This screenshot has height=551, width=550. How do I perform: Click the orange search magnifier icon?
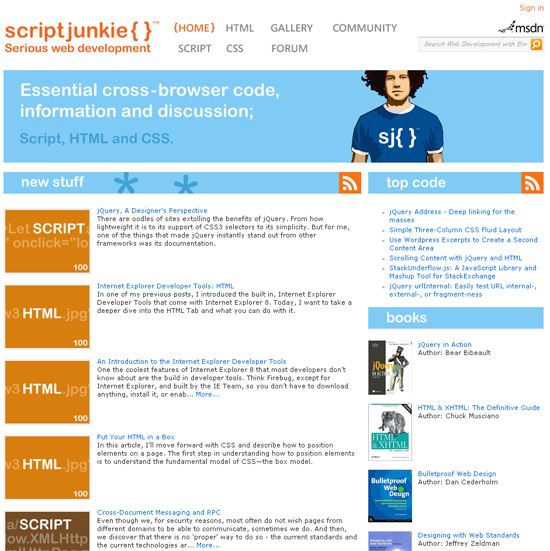coord(536,44)
